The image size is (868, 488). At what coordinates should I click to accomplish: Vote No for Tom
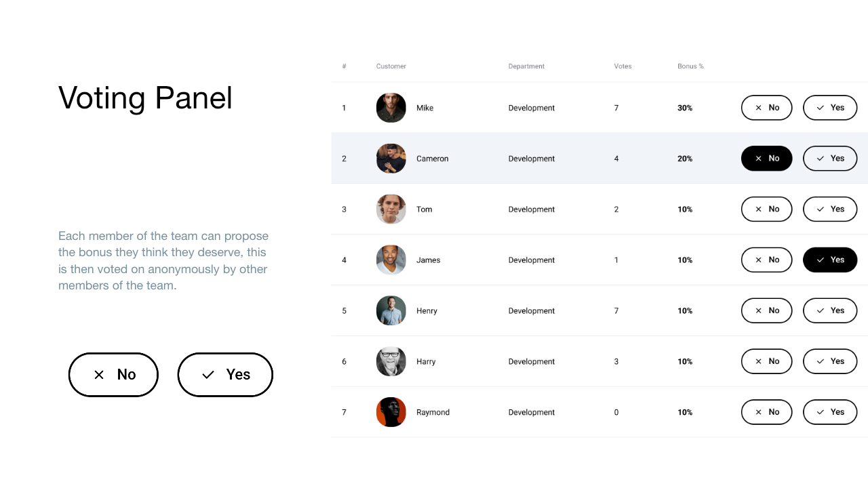click(767, 209)
